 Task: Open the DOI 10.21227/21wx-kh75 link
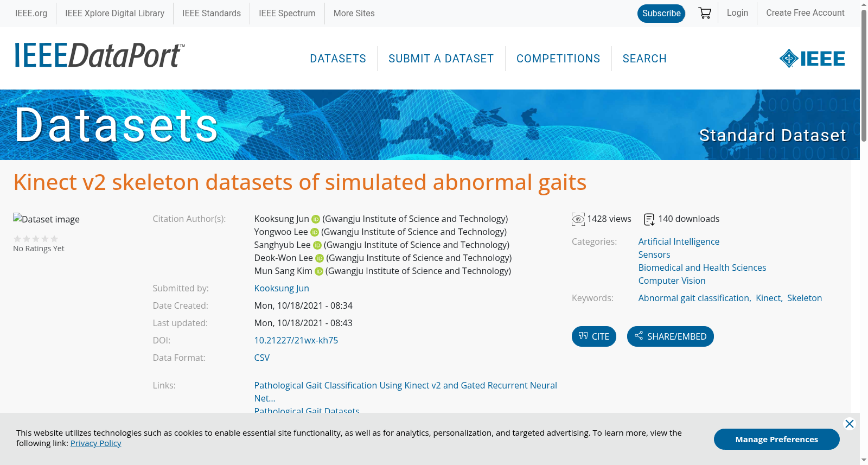[x=296, y=341]
